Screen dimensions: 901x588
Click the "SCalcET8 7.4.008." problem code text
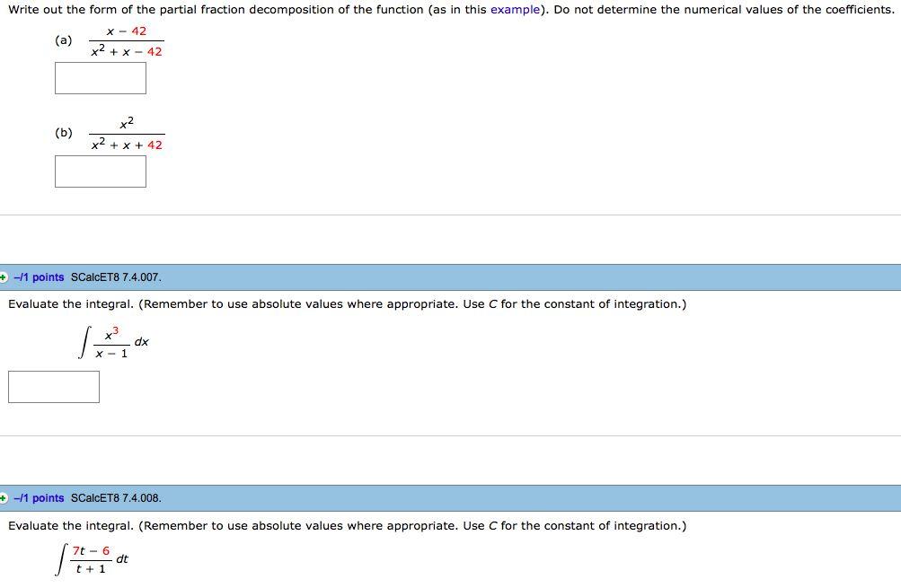116,497
